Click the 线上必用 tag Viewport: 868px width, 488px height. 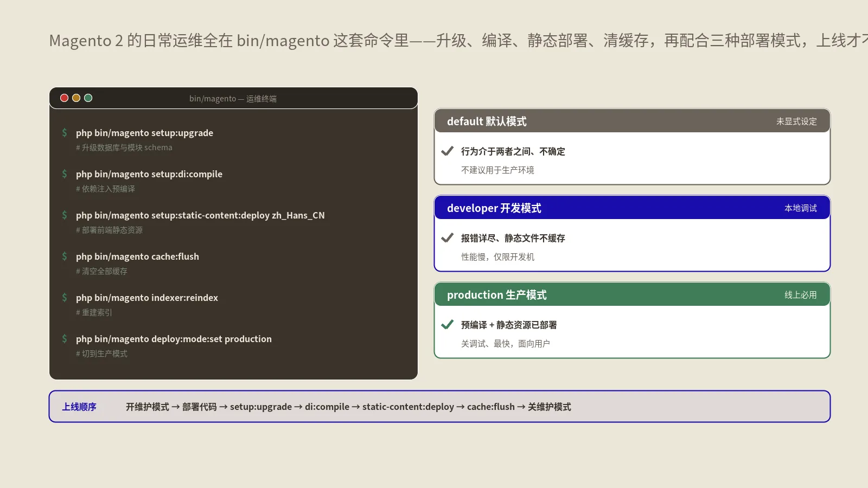pyautogui.click(x=801, y=295)
